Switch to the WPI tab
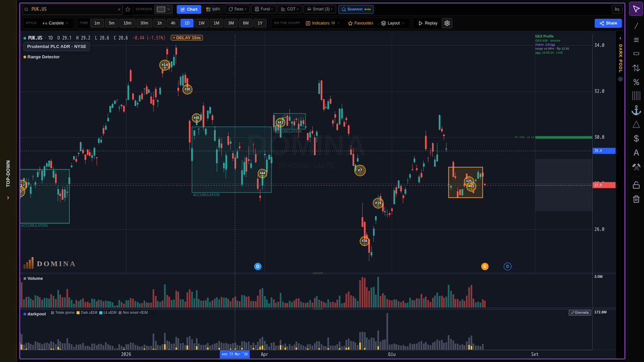This screenshot has height=362, width=644. click(213, 9)
